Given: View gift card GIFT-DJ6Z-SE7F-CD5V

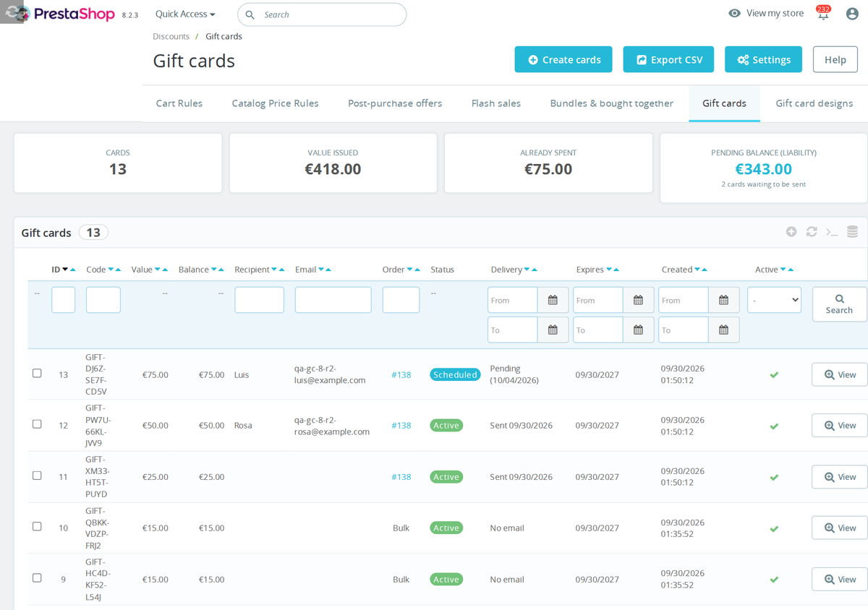Looking at the screenshot, I should (839, 374).
